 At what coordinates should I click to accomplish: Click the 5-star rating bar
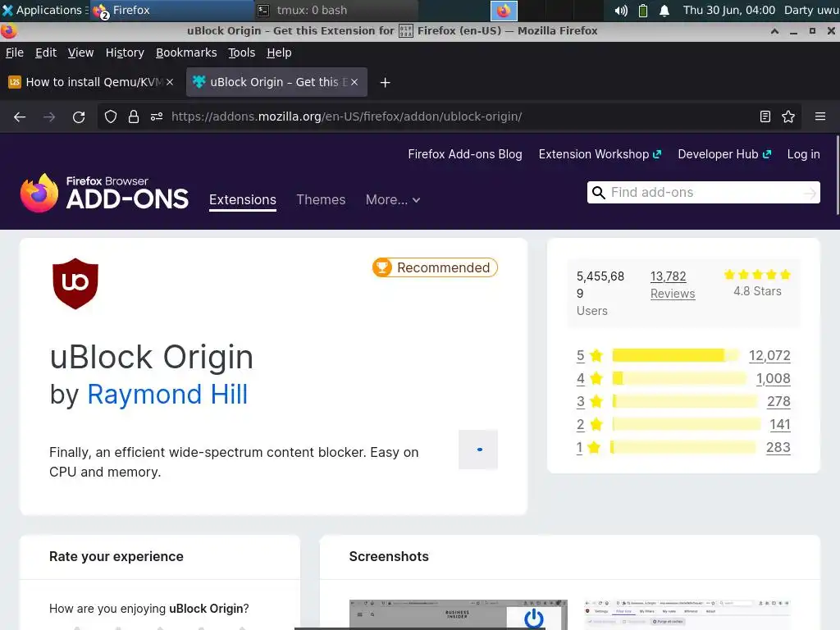coord(676,355)
